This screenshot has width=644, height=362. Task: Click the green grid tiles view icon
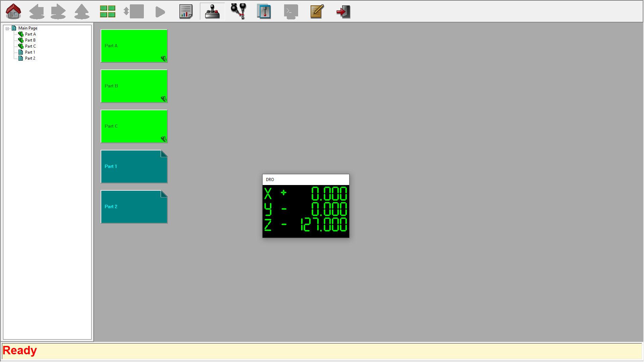pos(107,11)
